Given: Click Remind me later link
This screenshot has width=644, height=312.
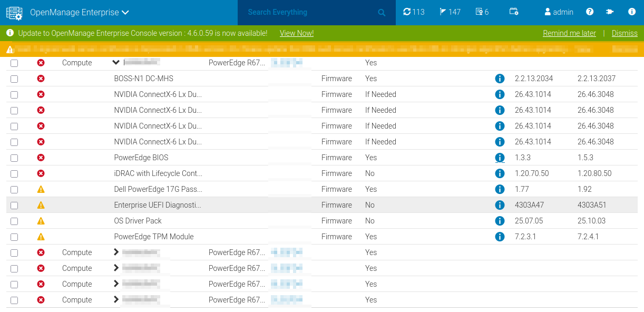Looking at the screenshot, I should [x=569, y=33].
